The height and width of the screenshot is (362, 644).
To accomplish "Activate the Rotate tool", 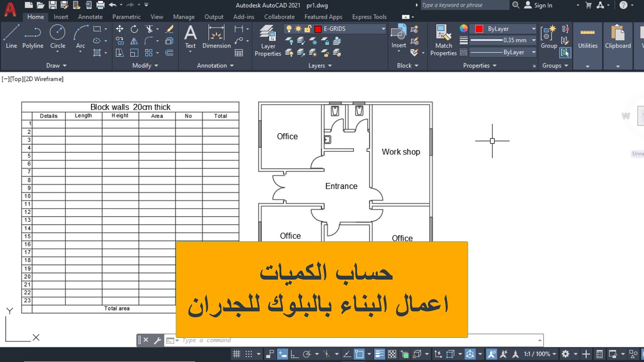I will pyautogui.click(x=134, y=29).
